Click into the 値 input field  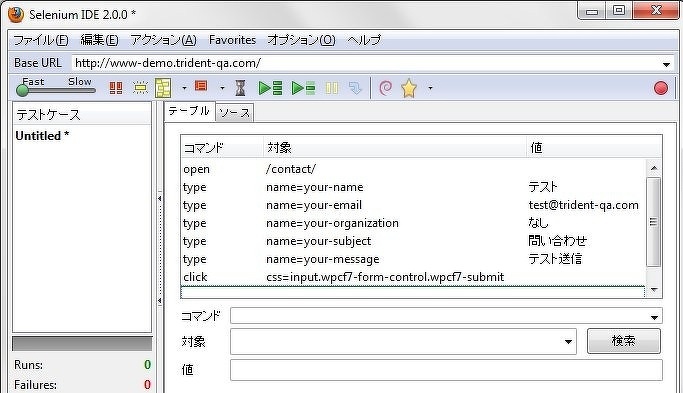tap(446, 370)
